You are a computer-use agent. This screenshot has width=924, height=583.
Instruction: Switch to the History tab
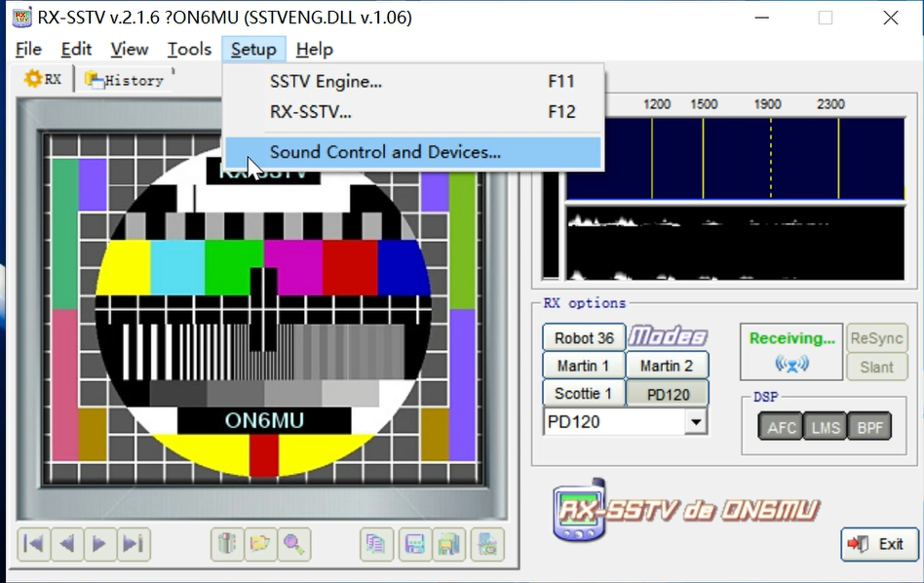(125, 80)
